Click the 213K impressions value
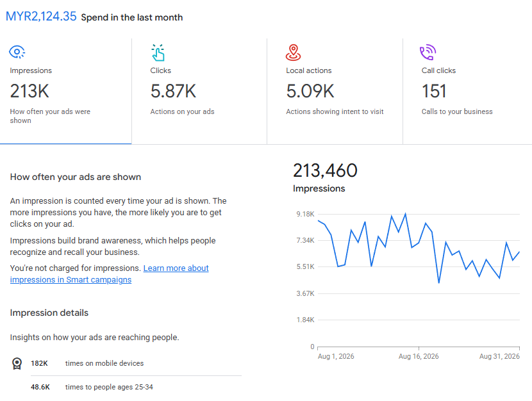 [29, 91]
